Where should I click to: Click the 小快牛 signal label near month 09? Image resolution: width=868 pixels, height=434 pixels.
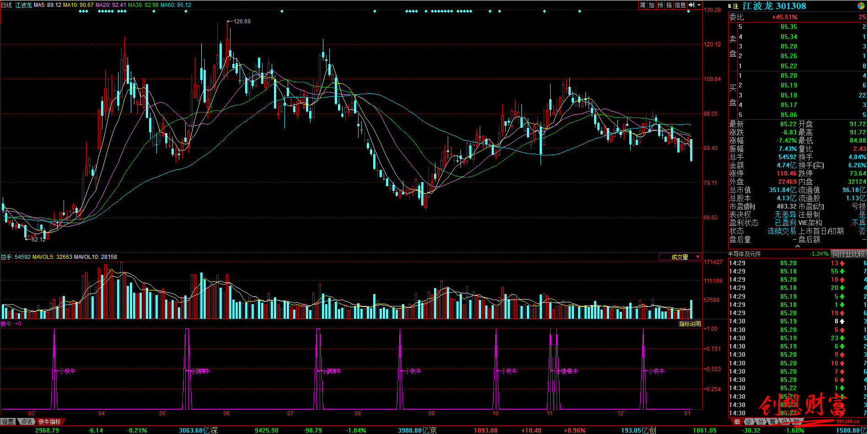pyautogui.click(x=413, y=371)
